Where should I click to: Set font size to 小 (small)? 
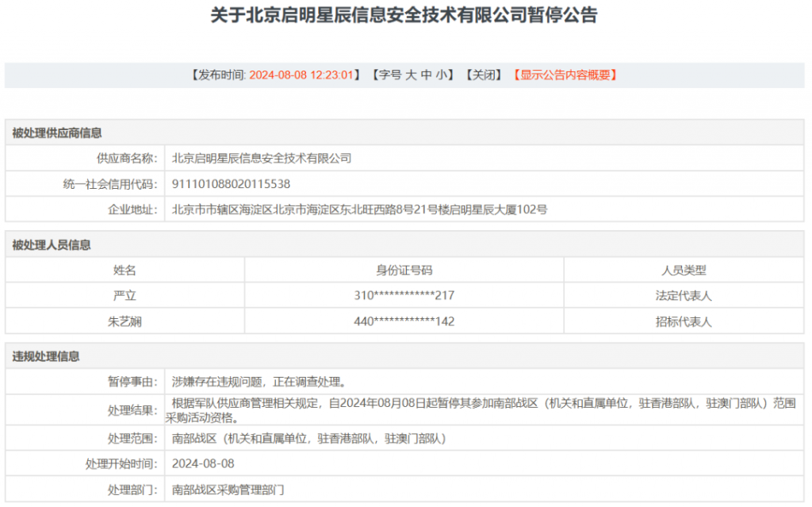click(441, 75)
